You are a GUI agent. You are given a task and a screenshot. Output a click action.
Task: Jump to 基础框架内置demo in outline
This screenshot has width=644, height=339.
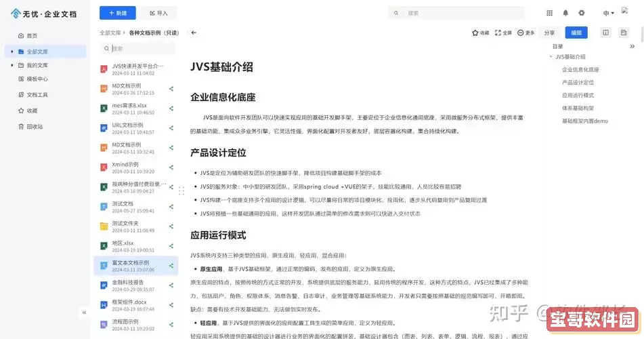(585, 121)
